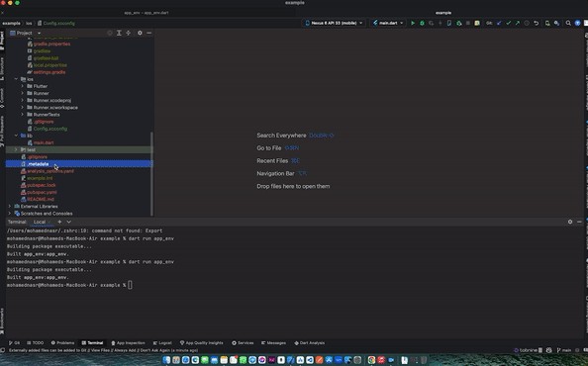Select Config.xcconfig in project tree
This screenshot has height=366, width=588.
(x=50, y=129)
